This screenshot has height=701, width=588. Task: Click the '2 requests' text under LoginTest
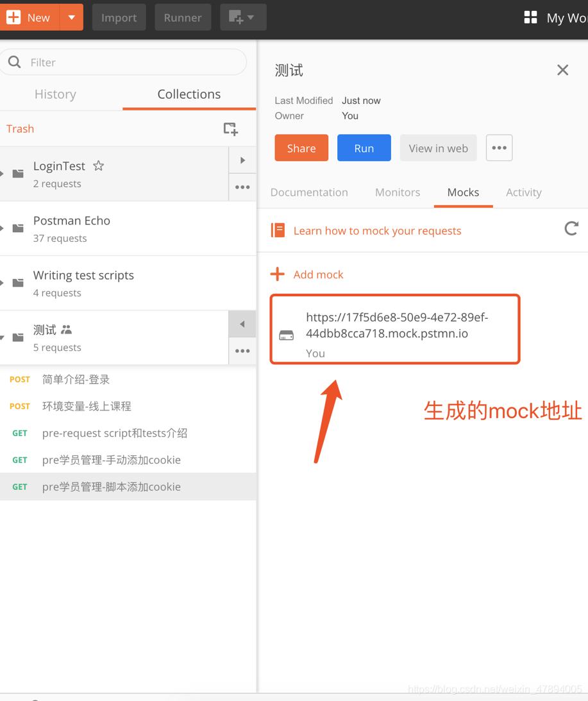tap(57, 183)
